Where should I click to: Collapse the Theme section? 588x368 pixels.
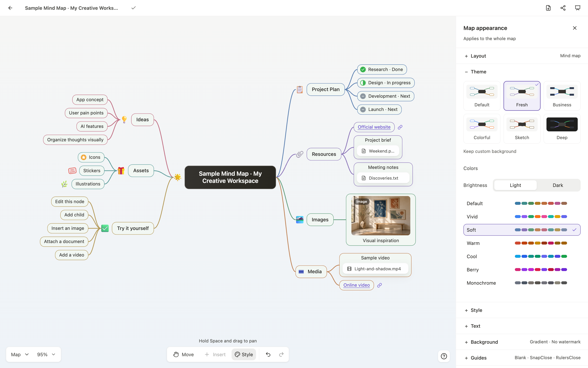click(522, 72)
